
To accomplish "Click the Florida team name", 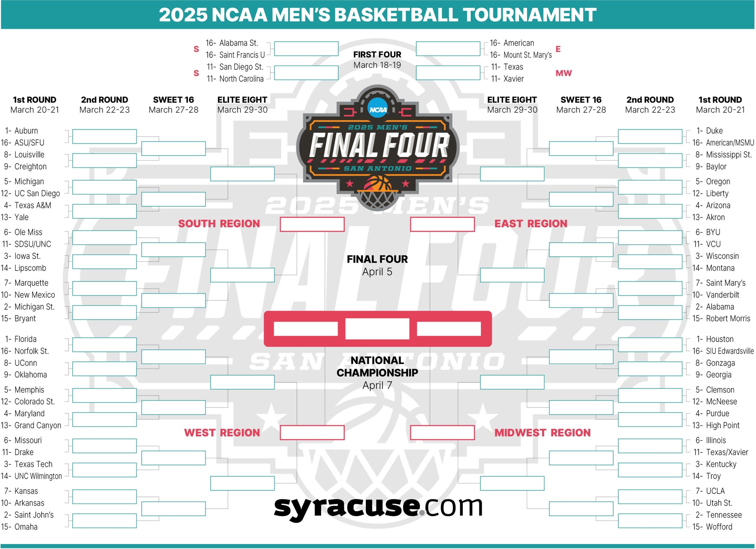I will tap(25, 339).
